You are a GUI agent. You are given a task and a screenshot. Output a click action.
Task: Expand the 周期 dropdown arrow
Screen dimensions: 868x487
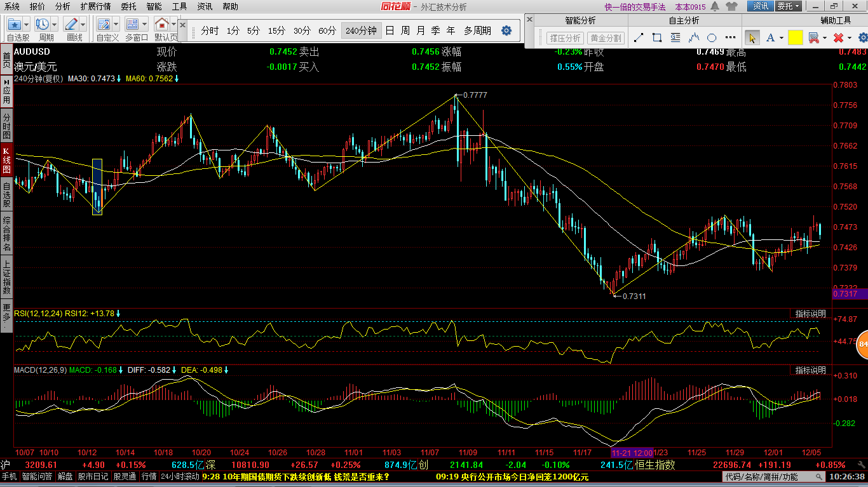click(55, 25)
